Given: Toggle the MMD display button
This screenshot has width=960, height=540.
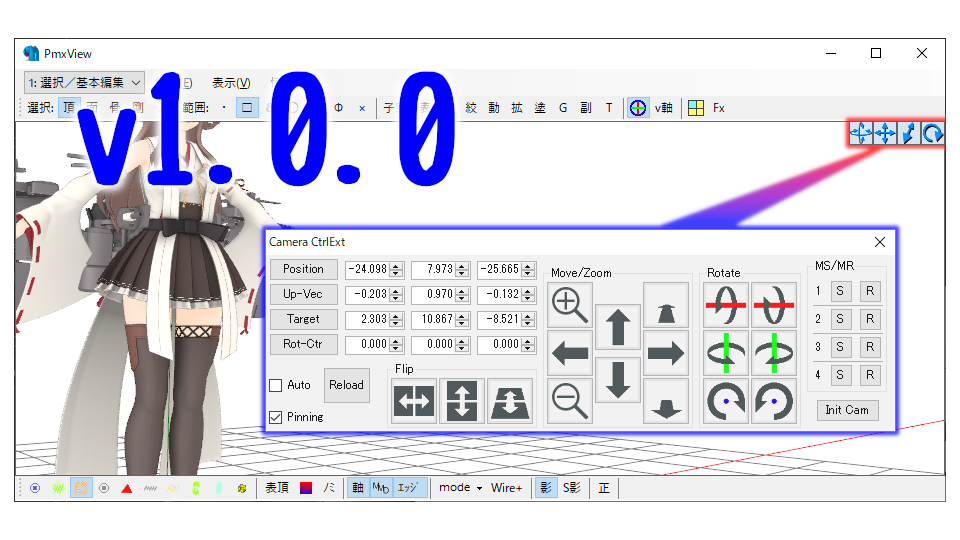Looking at the screenshot, I should pos(380,488).
